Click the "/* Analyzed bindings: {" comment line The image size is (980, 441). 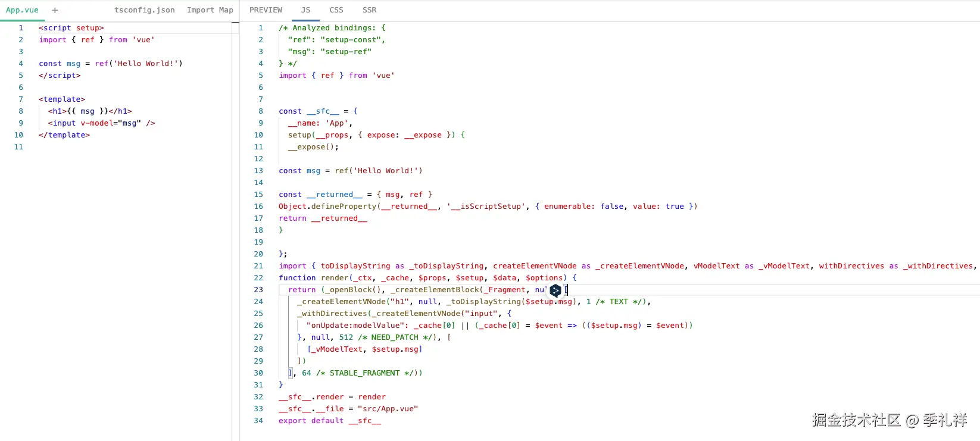tap(332, 28)
